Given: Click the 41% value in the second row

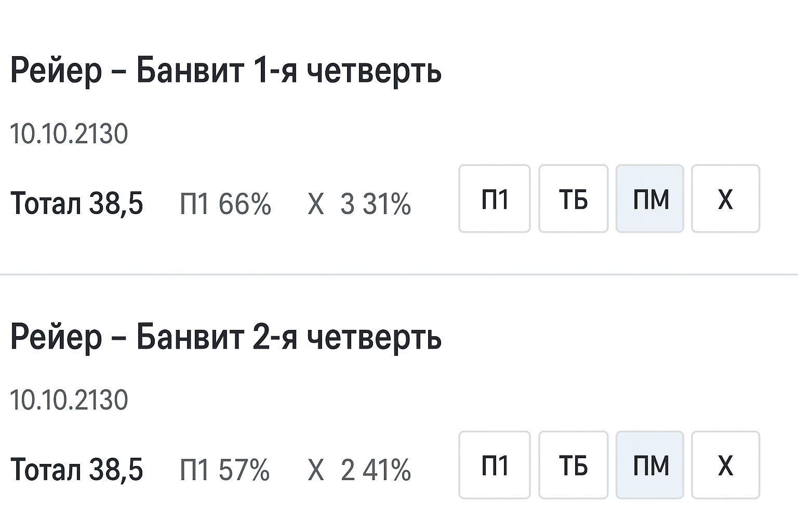Looking at the screenshot, I should [387, 470].
